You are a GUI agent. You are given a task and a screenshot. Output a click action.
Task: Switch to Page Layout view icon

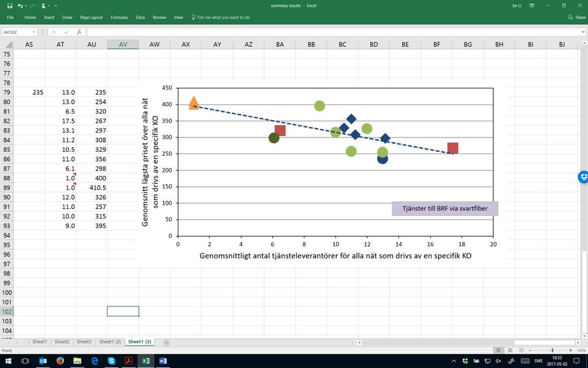pos(510,350)
